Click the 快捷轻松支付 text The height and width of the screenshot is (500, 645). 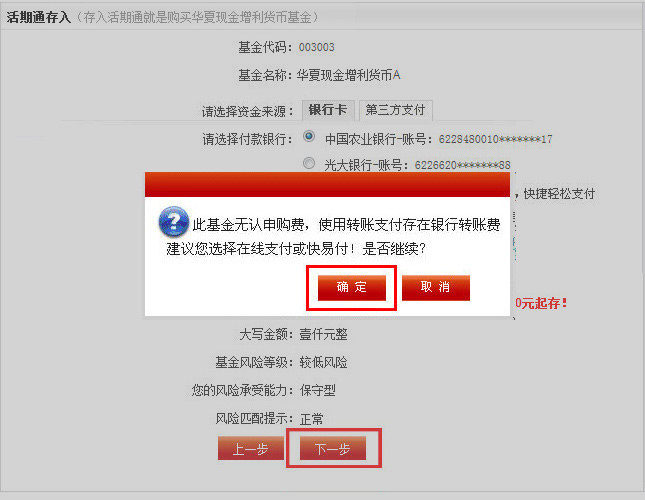pyautogui.click(x=559, y=194)
